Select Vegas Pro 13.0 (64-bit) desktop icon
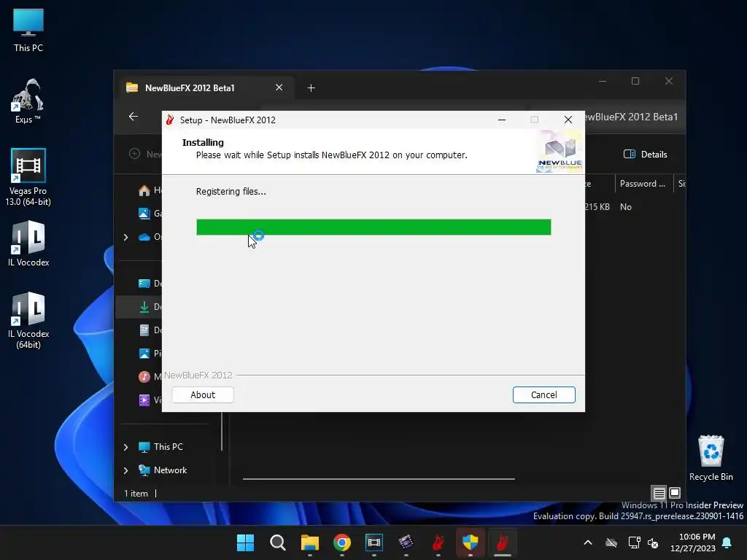The width and height of the screenshot is (747, 560). point(28,177)
